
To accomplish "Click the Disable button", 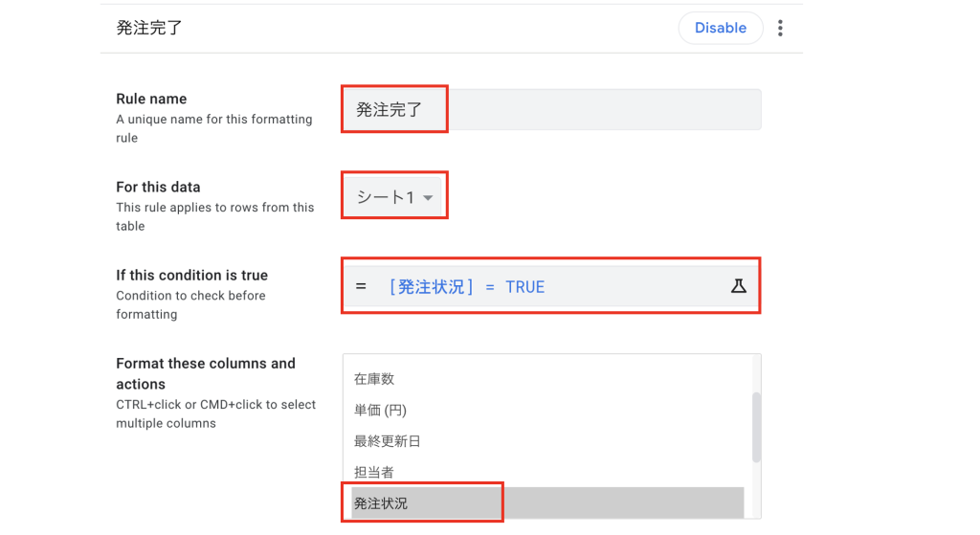I will [x=720, y=28].
